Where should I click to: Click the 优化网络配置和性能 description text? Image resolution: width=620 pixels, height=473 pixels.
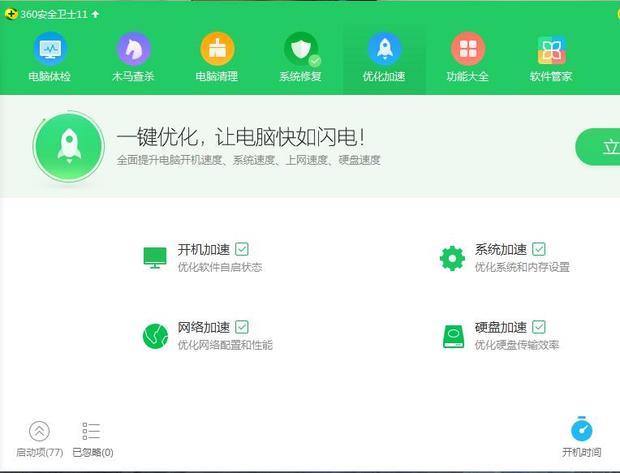(225, 345)
